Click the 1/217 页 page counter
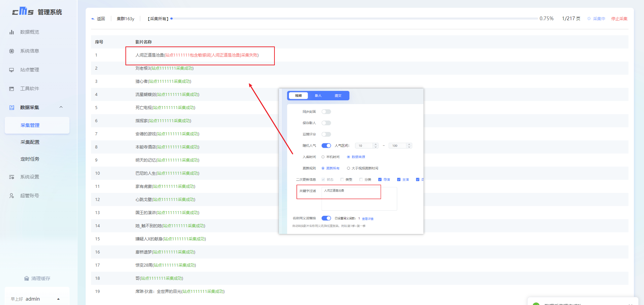Image resolution: width=644 pixels, height=305 pixels. tap(571, 19)
